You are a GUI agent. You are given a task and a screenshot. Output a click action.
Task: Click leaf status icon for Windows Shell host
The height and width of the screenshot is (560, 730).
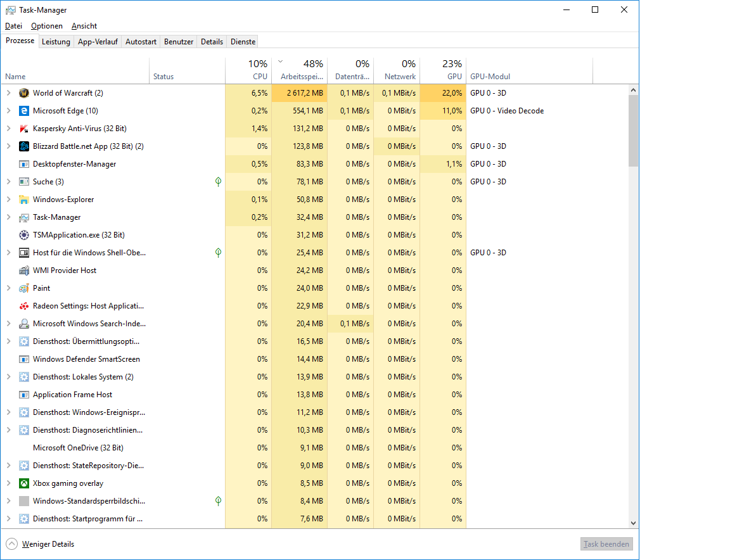pos(219,253)
